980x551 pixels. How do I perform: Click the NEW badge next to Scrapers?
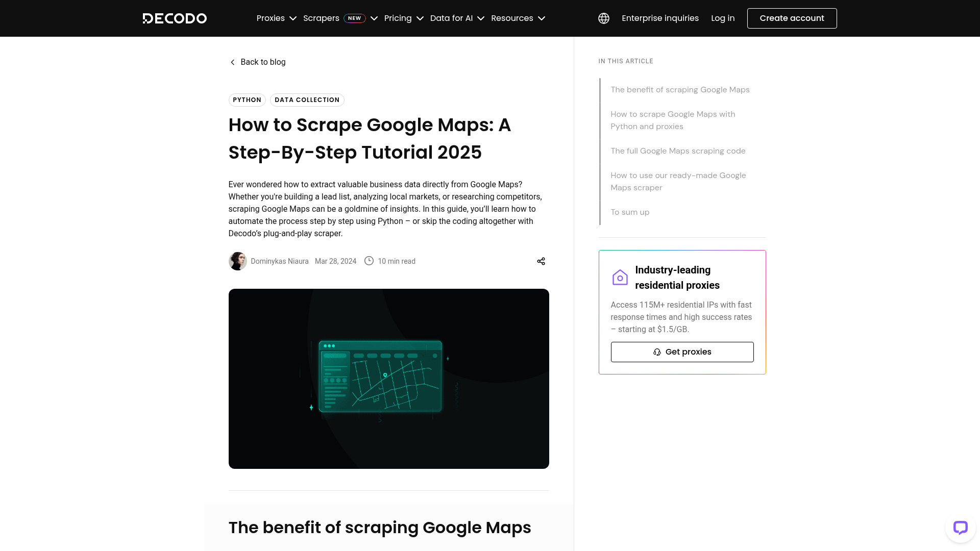pos(355,18)
